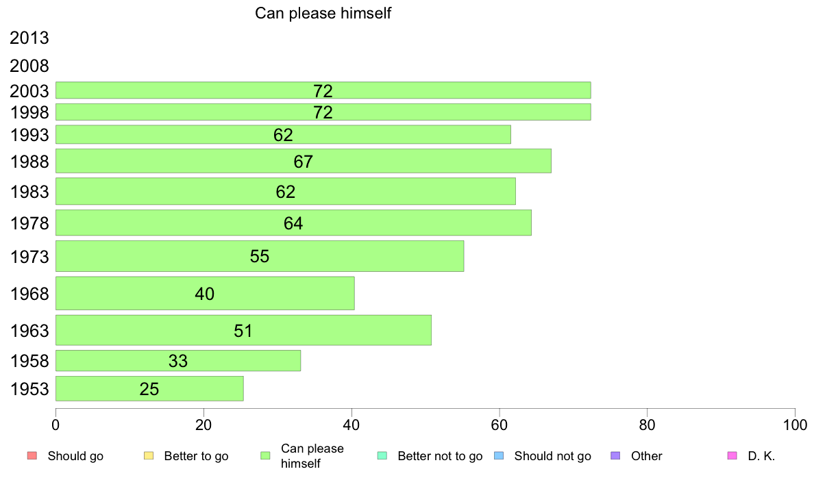Click the 2013 year axis label
Viewport: 814px width, 504px height.
point(29,38)
